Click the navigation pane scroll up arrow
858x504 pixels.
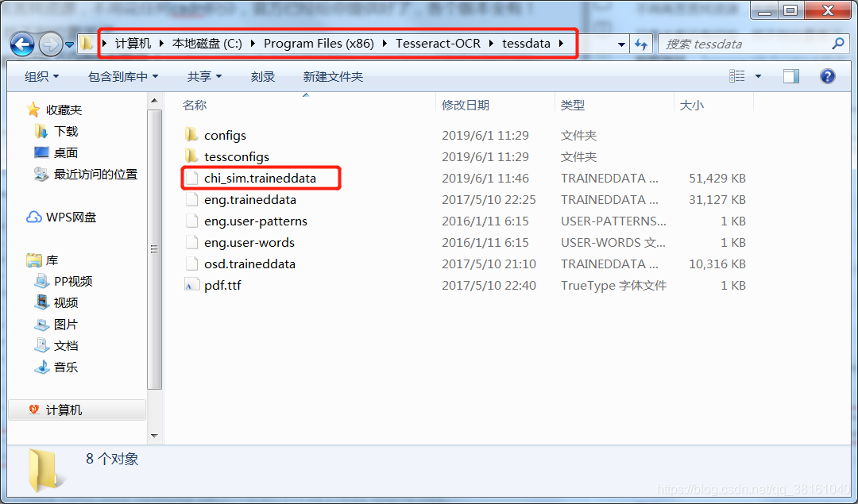pyautogui.click(x=154, y=101)
